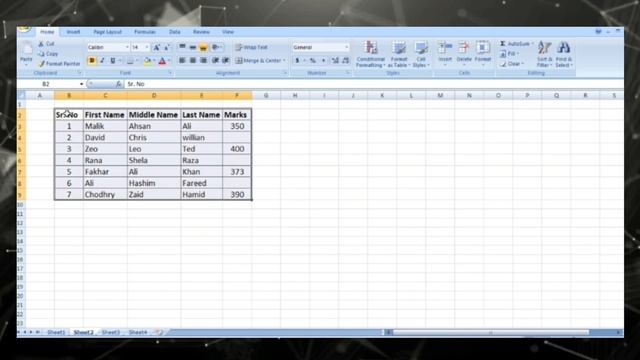Click the Orientation text-angle icon
The height and width of the screenshot is (360, 640).
point(216,47)
